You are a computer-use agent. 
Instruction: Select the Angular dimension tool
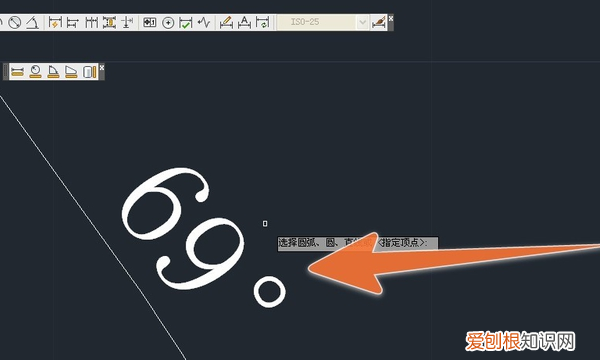click(33, 23)
